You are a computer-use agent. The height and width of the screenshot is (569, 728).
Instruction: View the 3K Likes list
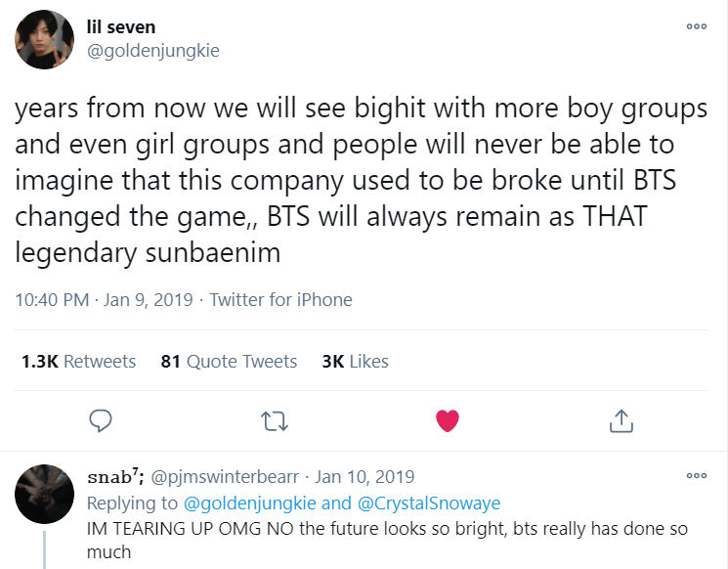355,362
